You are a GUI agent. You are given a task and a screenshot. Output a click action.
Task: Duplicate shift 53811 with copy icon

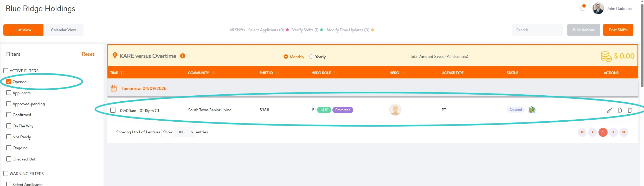click(x=620, y=110)
